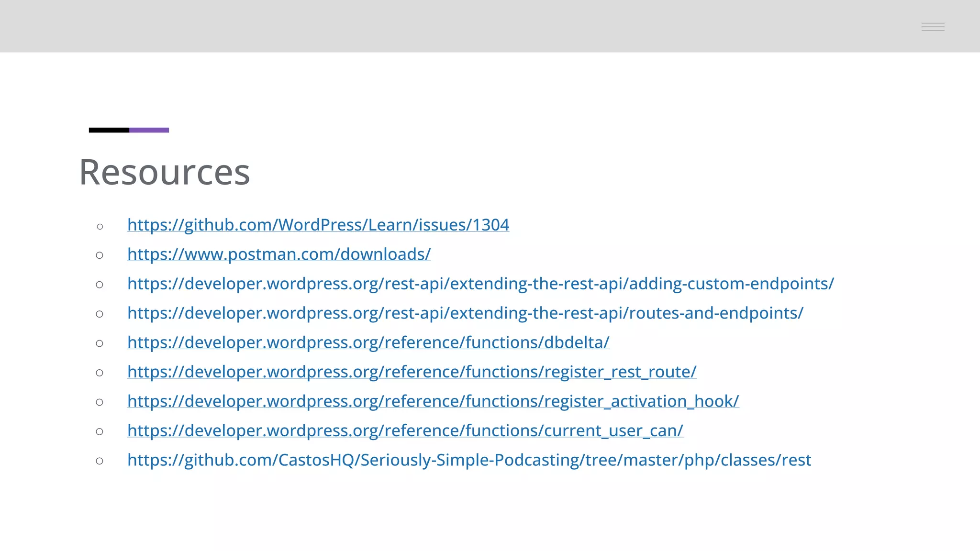The width and height of the screenshot is (980, 551).
Task: Click the bullet beside the Postman link
Action: click(x=100, y=255)
